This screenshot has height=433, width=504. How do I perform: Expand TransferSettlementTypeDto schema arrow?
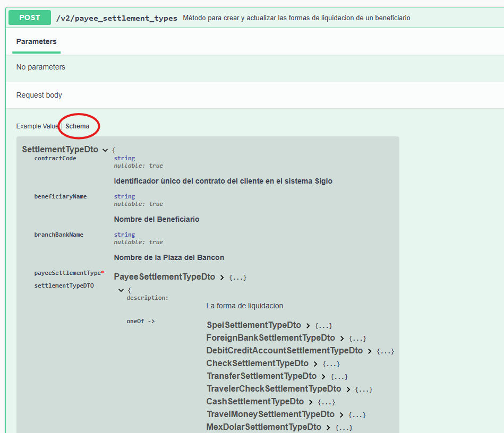[323, 377]
